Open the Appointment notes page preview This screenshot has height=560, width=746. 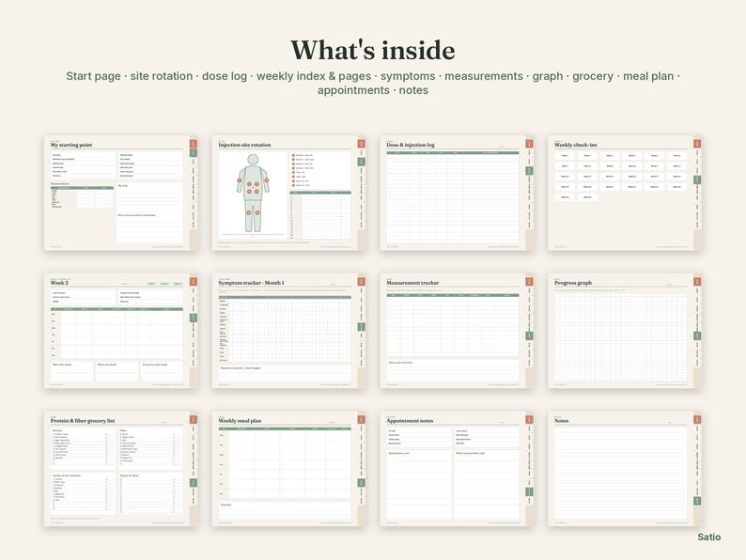(x=458, y=469)
